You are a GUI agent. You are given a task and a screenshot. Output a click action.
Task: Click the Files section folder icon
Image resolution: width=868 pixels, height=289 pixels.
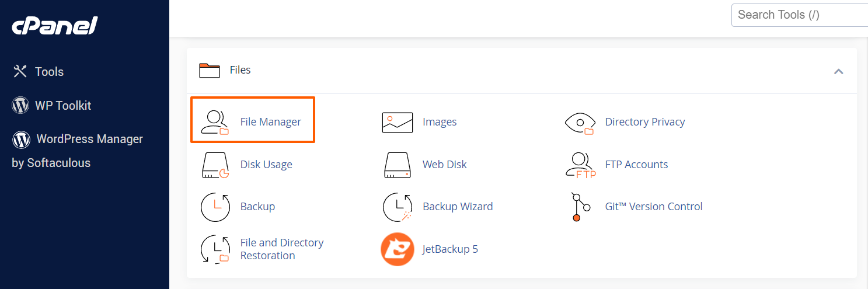click(x=210, y=70)
